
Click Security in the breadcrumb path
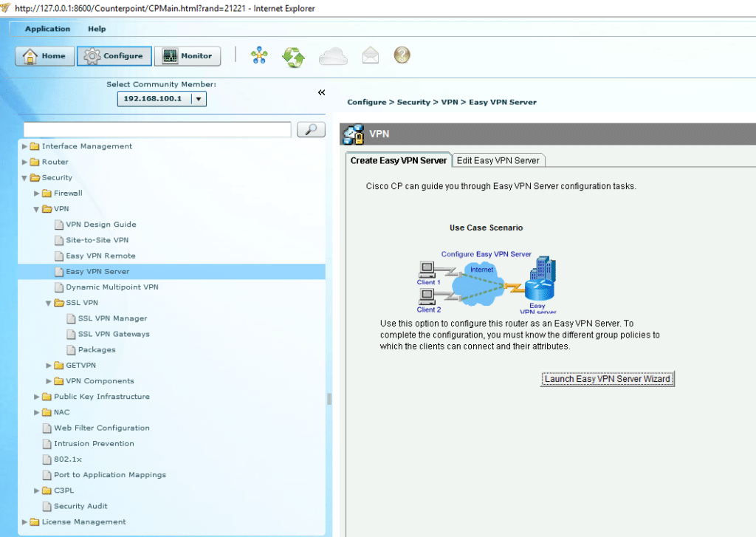pos(413,102)
